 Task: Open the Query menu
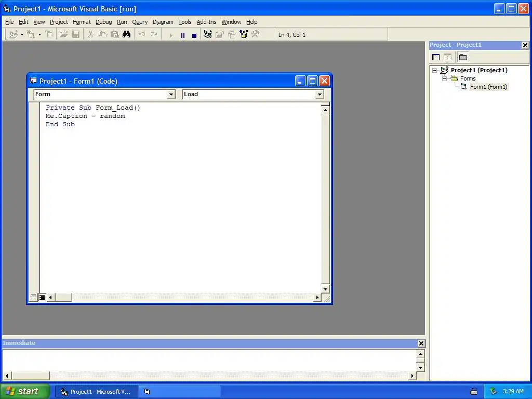click(x=140, y=22)
